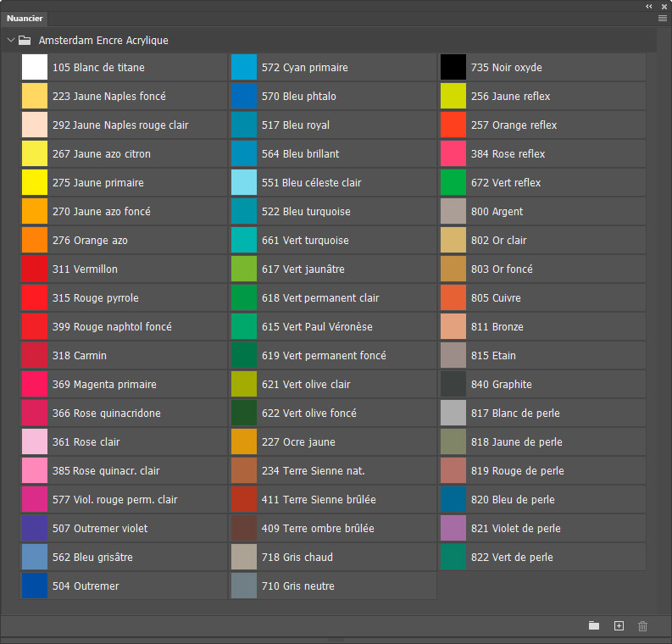The width and height of the screenshot is (672, 644).
Task: Select the 105 Blanc de titane swatch
Action: point(35,67)
